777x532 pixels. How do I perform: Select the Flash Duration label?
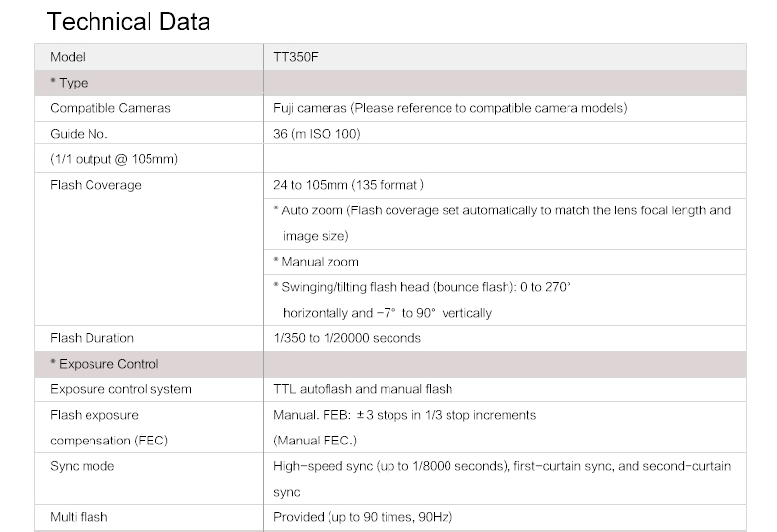pos(91,338)
